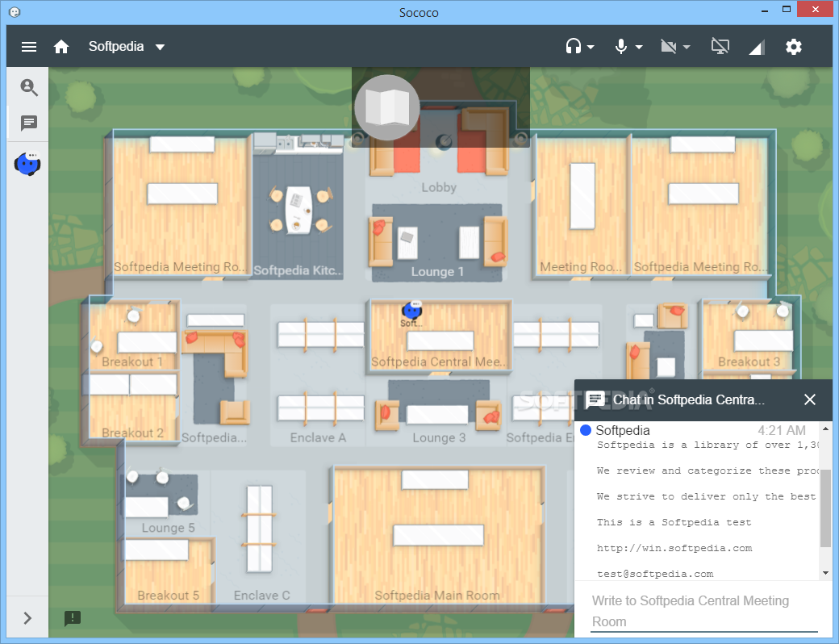Enter Lounge 3 room
Screen dimensions: 839x644
tap(439, 411)
